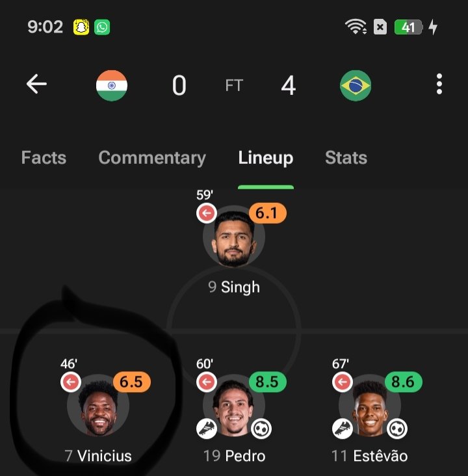
Task: Go to the Stats tab
Action: 346,157
